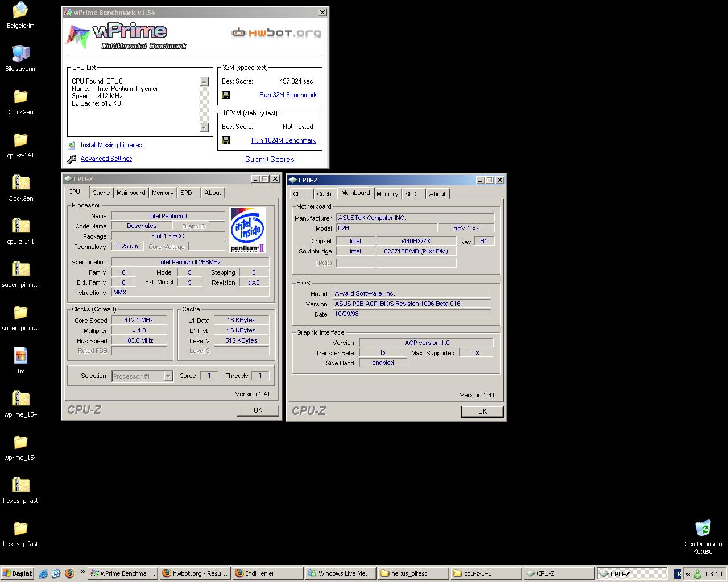
Task: Launch Firefox from the quick launch bar
Action: (69, 574)
